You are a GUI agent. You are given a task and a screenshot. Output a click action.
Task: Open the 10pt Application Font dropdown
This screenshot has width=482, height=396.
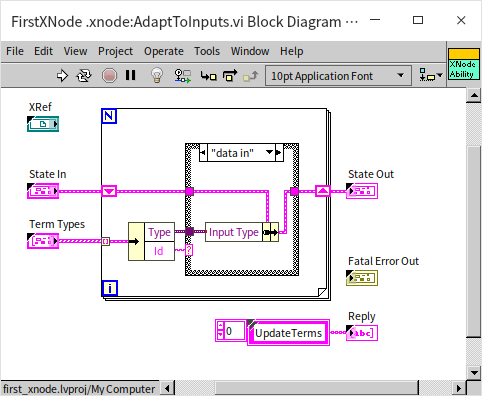(338, 76)
